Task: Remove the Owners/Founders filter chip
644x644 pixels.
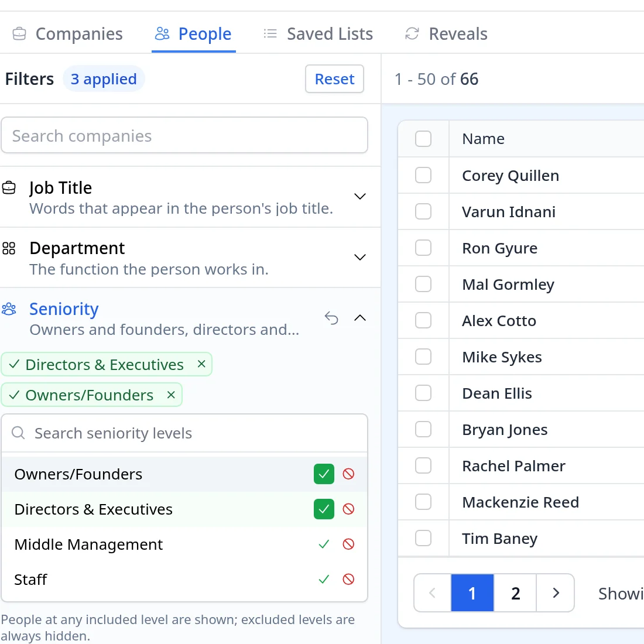Action: click(172, 395)
